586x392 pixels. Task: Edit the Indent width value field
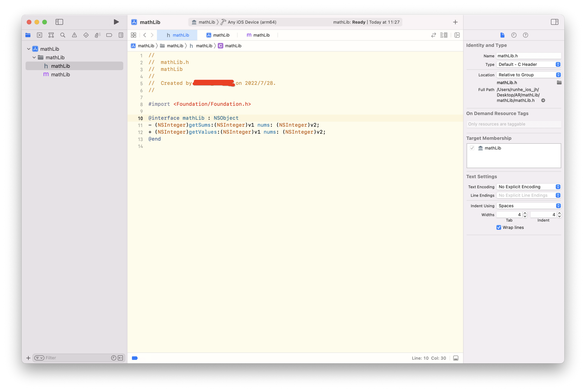pyautogui.click(x=544, y=215)
